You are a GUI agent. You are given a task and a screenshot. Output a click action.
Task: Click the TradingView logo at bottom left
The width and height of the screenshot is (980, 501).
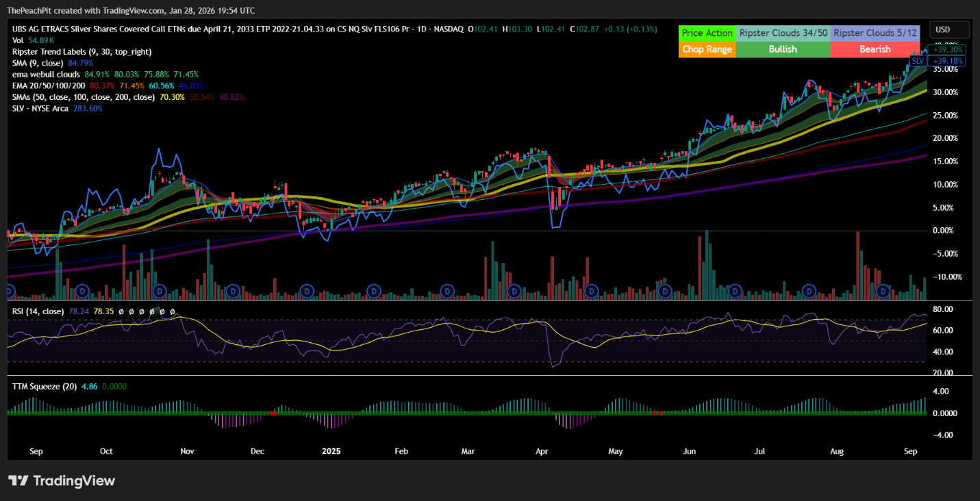coord(62,480)
